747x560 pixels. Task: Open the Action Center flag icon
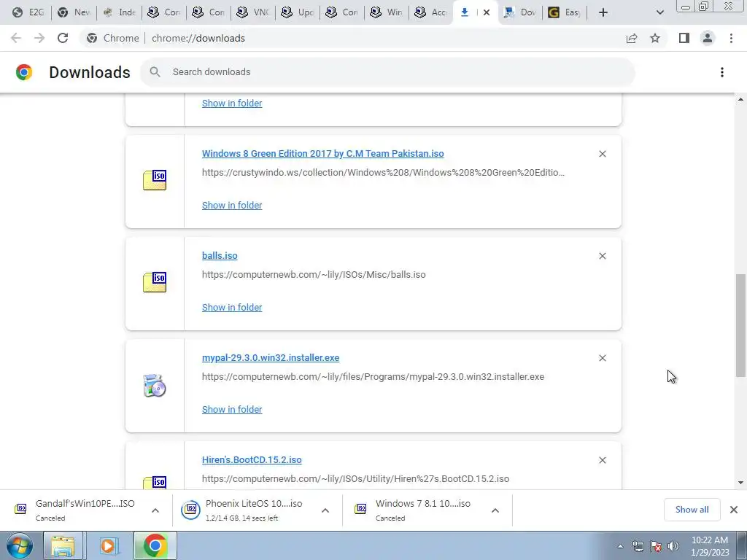pos(656,546)
